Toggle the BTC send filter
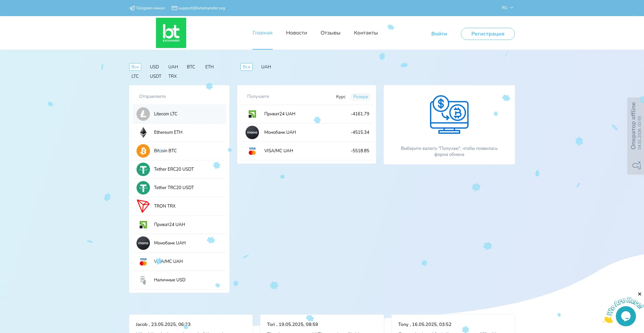This screenshot has width=644, height=333. tap(191, 67)
